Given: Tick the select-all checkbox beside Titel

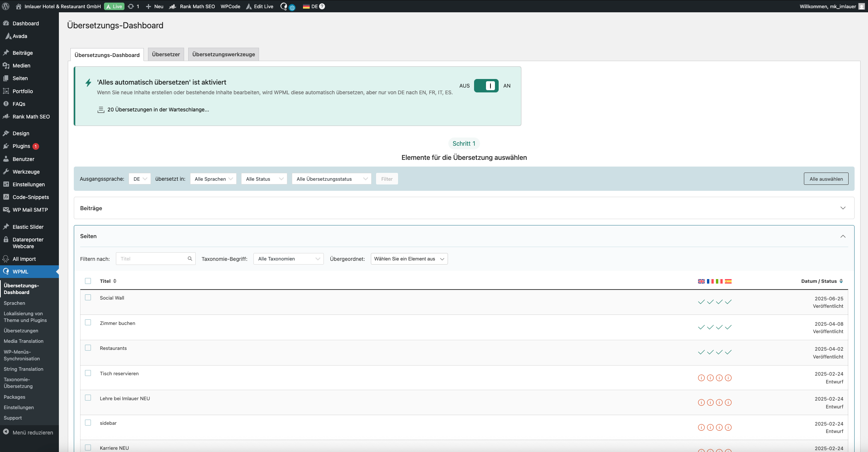Looking at the screenshot, I should coord(88,281).
